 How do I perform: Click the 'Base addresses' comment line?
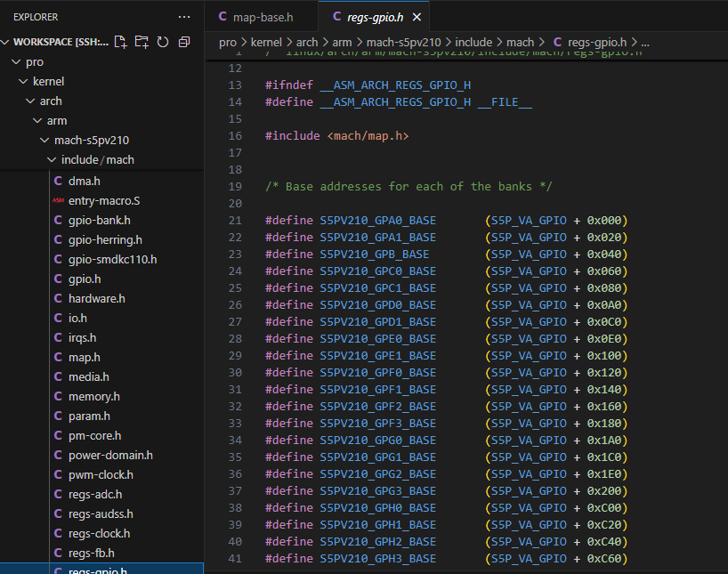(408, 186)
